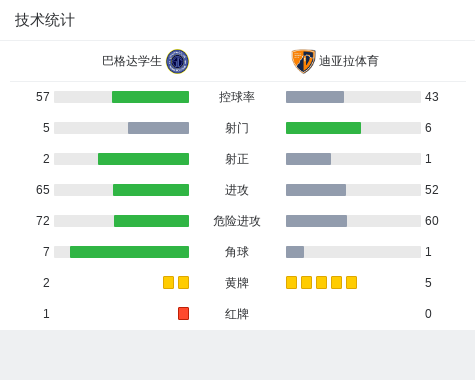The height and width of the screenshot is (380, 475).
Task: Click the rightmost yellow card of 巴格达学生
Action: (x=183, y=282)
